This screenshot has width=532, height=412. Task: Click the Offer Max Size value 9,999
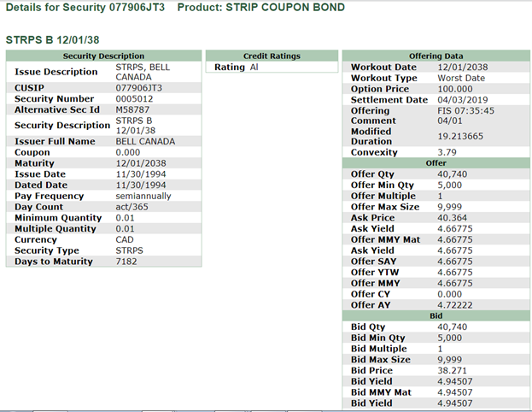[449, 207]
